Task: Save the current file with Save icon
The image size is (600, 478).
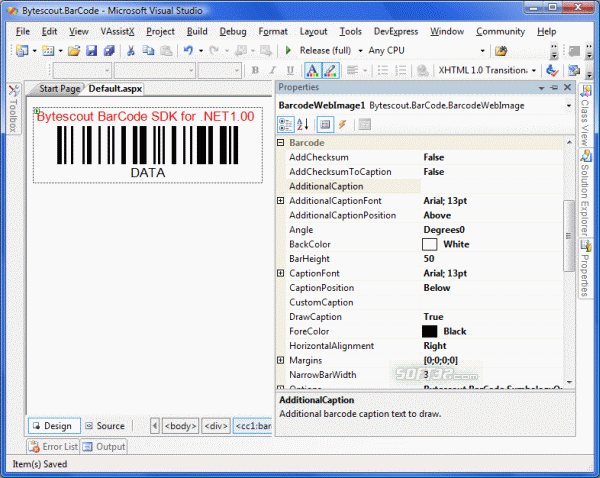Action: 91,51
